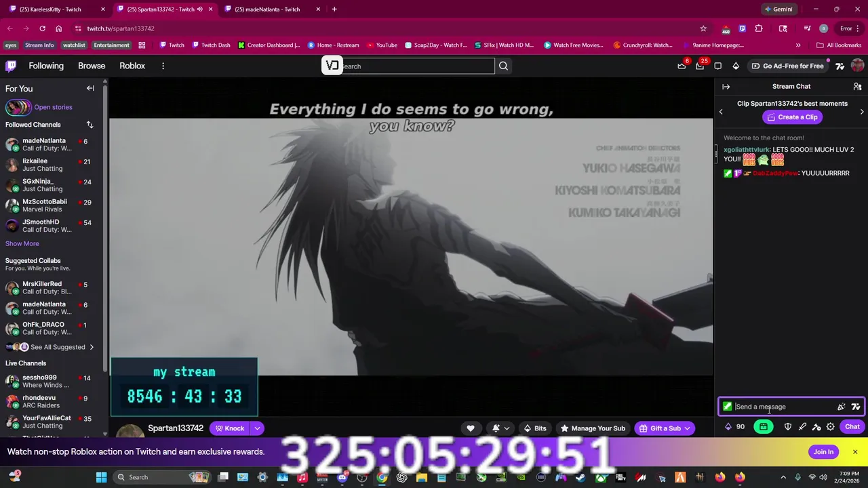Image resolution: width=868 pixels, height=488 pixels.
Task: Go to previous chat banner with left arrow
Action: click(721, 111)
